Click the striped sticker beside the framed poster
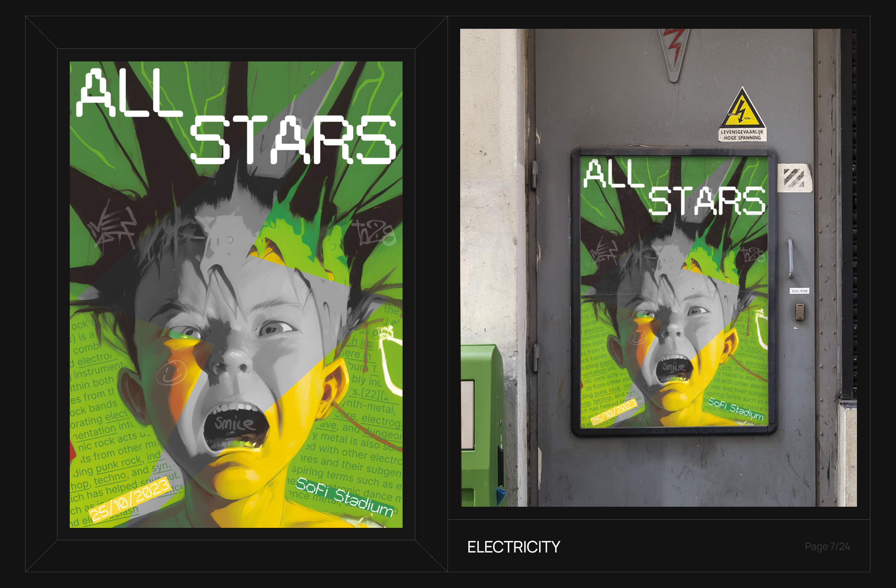896x588 pixels. coord(794,178)
